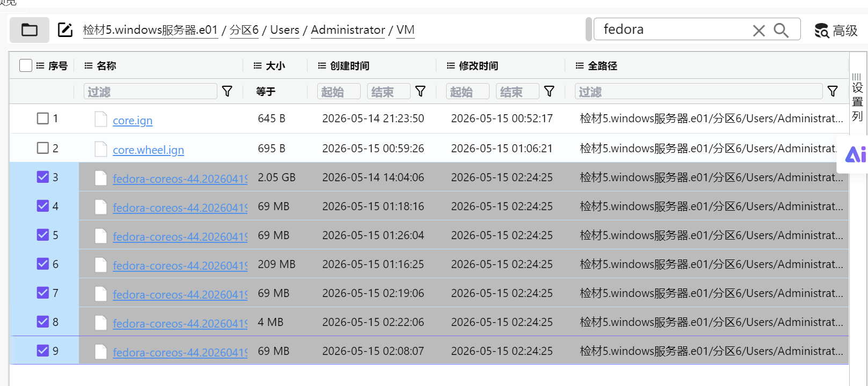Click the file icon in row 3
The image size is (868, 386).
[x=100, y=177]
